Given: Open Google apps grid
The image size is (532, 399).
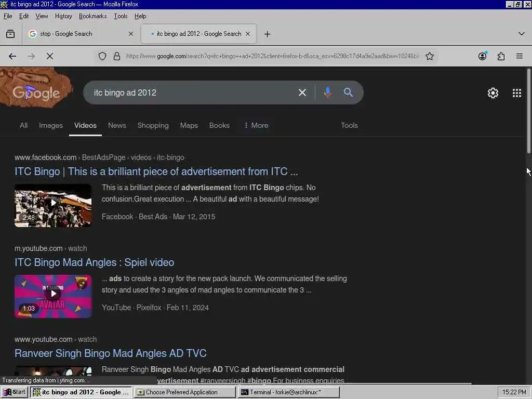Looking at the screenshot, I should click(517, 93).
